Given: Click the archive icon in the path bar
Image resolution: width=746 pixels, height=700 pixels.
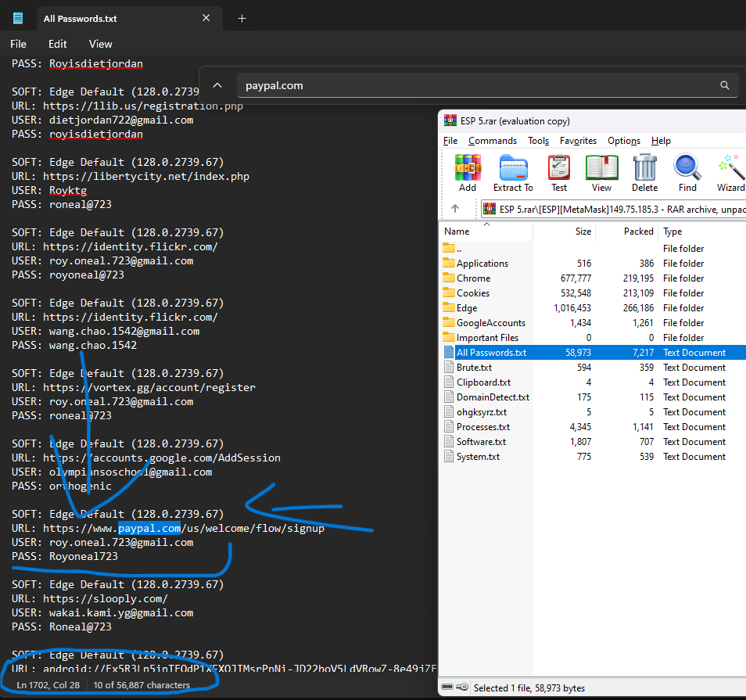Looking at the screenshot, I should tap(489, 209).
